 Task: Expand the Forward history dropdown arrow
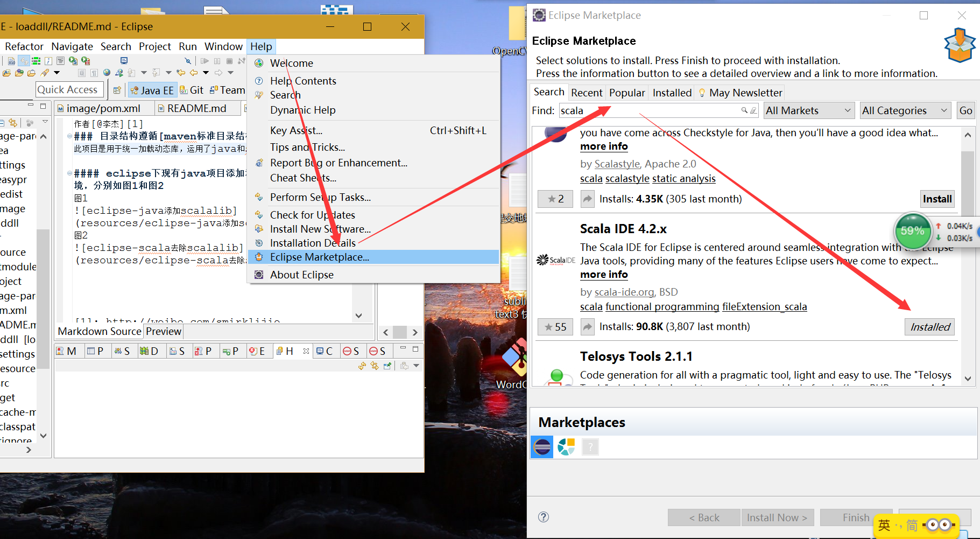pyautogui.click(x=230, y=73)
